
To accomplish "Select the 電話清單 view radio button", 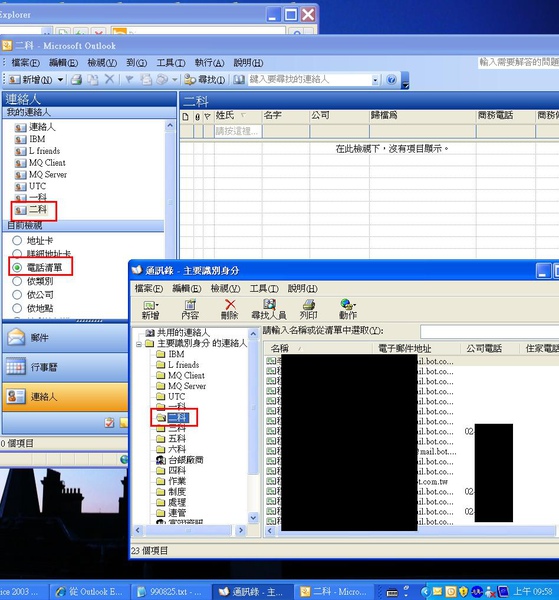I will click(x=17, y=267).
